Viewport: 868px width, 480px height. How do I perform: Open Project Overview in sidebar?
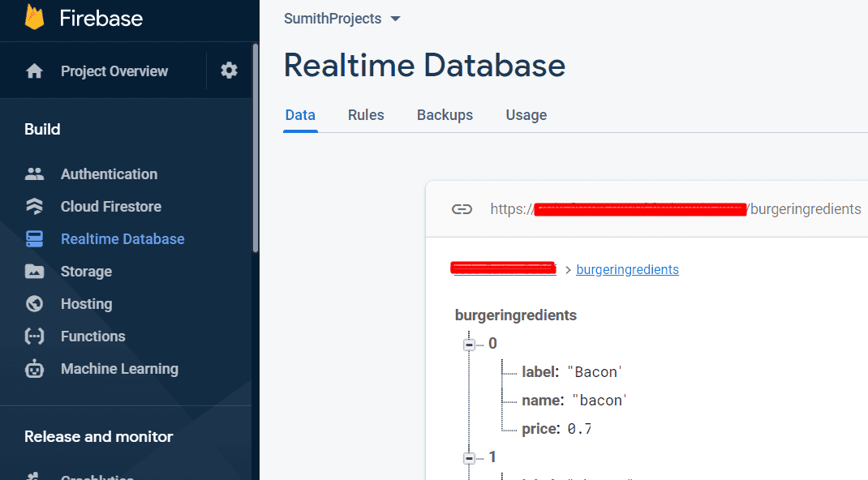pos(114,71)
